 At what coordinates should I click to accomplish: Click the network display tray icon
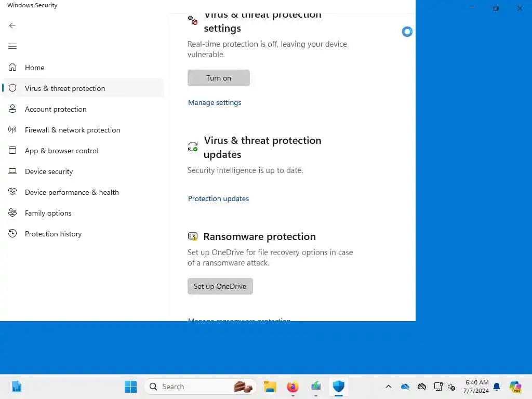(x=438, y=387)
